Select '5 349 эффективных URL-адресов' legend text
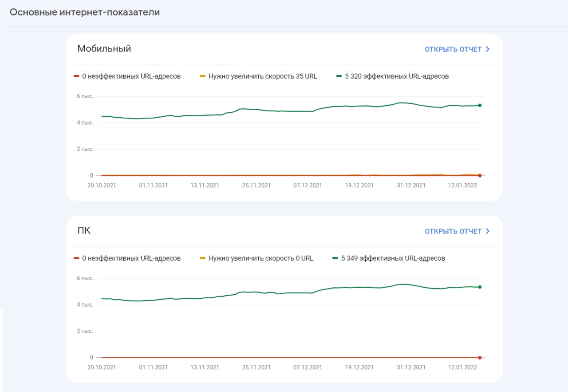This screenshot has width=568, height=392. point(393,258)
